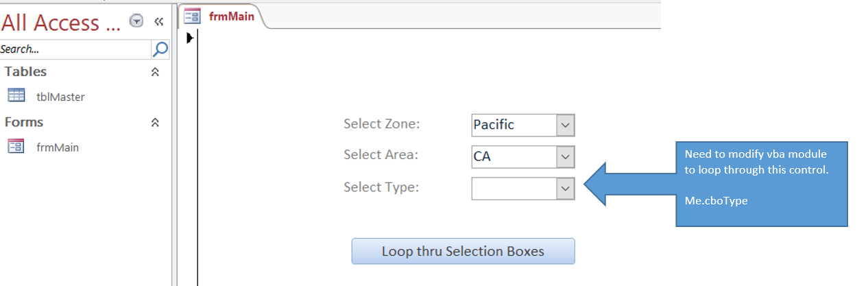This screenshot has width=868, height=286.
Task: Collapse the Forms group
Action: pos(155,122)
